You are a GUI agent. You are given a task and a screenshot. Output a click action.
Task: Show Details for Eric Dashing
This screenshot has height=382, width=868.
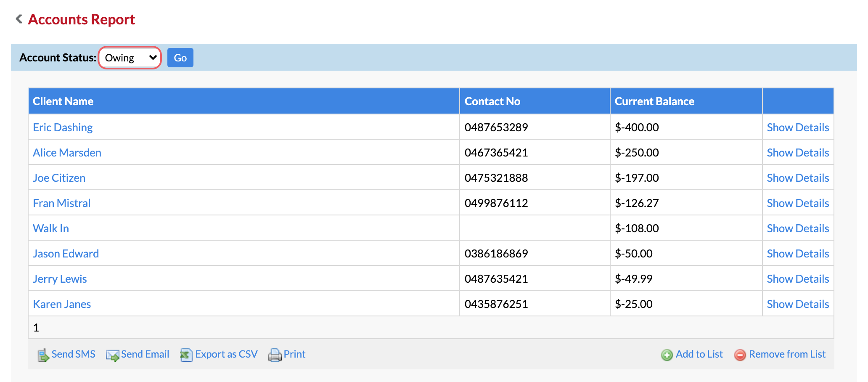(798, 127)
